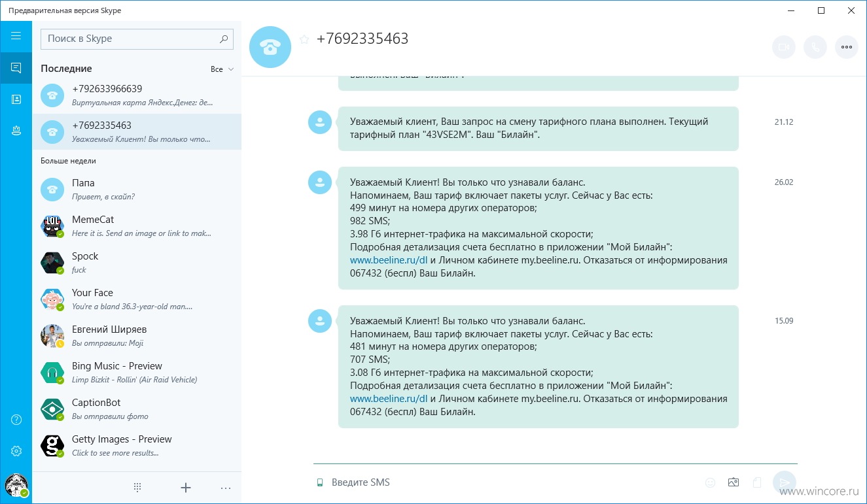
Task: Open the Bots sidebar icon
Action: pyautogui.click(x=16, y=131)
